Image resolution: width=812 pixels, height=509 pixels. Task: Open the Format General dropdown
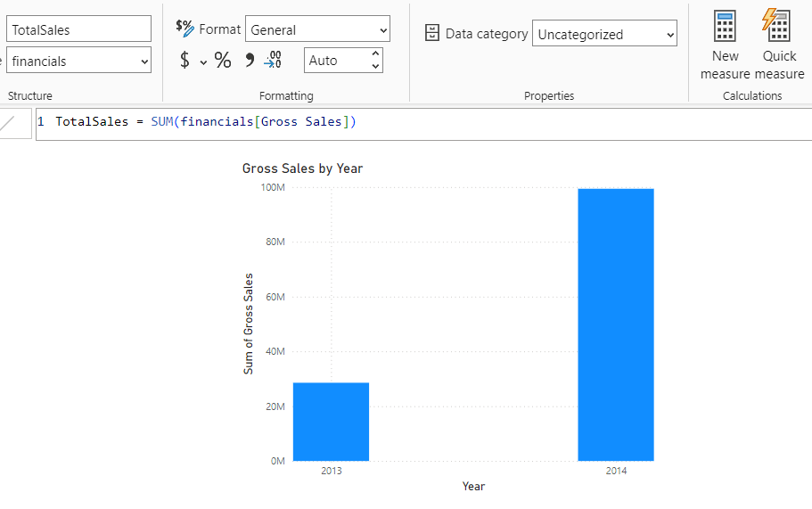317,29
